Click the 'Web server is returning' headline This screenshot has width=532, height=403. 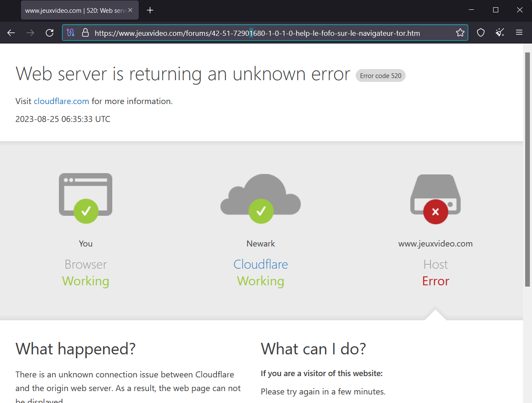coord(183,74)
